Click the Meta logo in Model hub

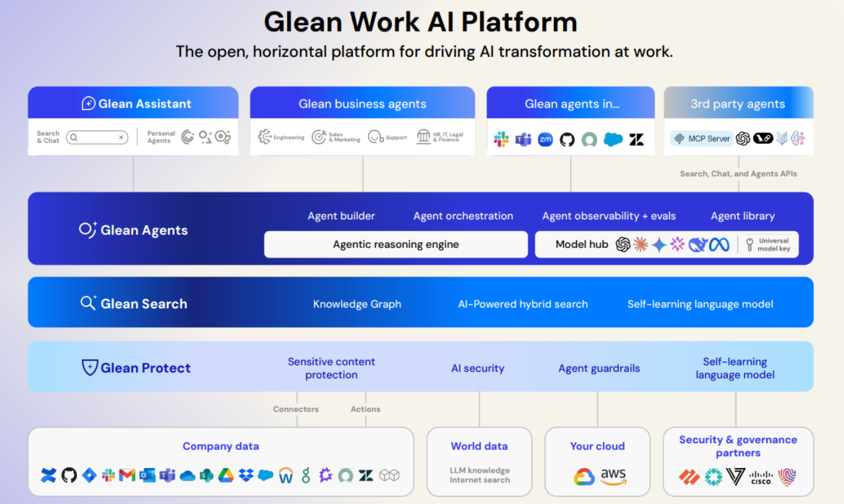719,245
